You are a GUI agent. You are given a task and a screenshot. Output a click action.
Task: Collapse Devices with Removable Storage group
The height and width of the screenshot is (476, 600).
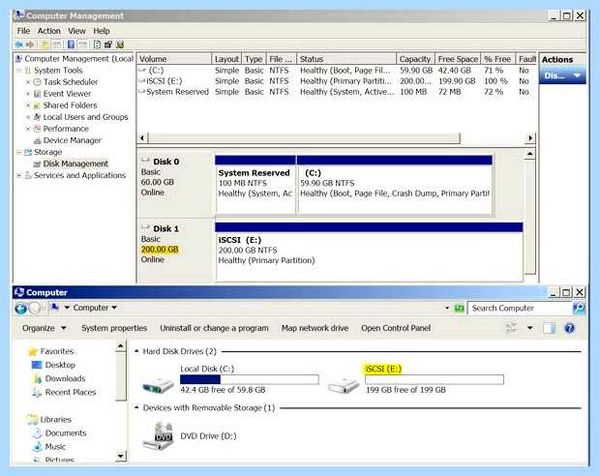pos(137,408)
